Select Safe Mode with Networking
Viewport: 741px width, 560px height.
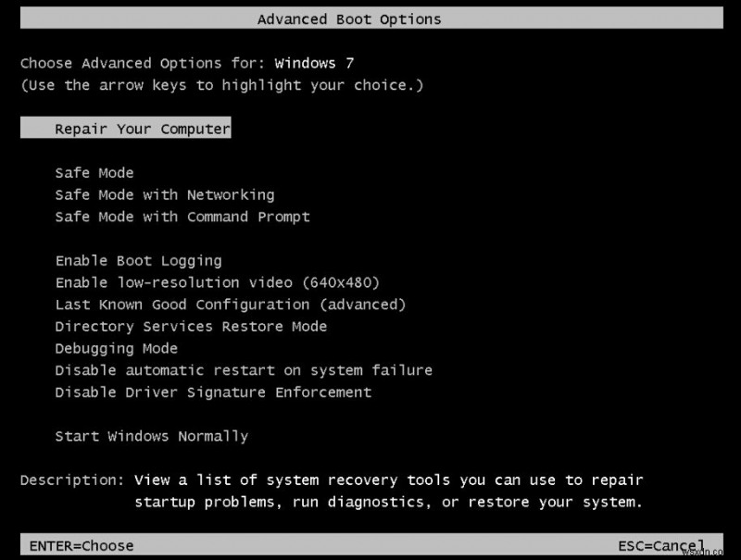point(164,194)
